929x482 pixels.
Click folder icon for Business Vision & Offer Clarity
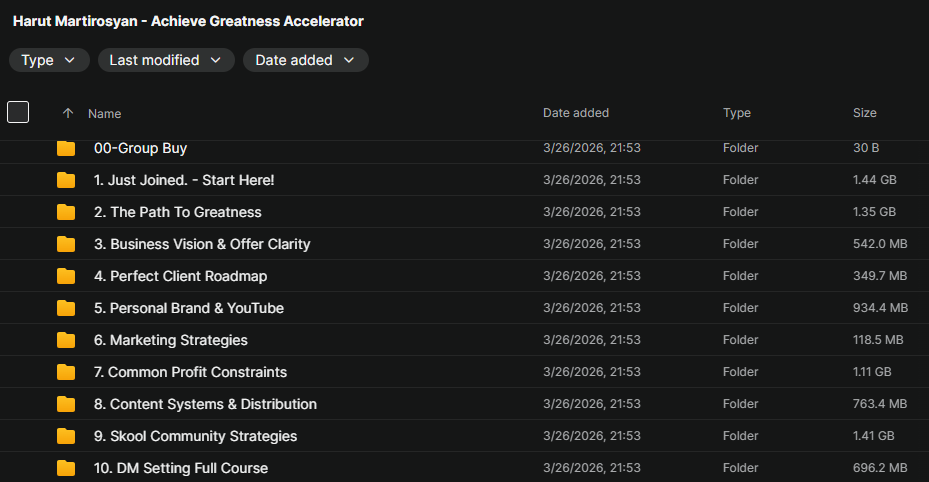(x=66, y=244)
